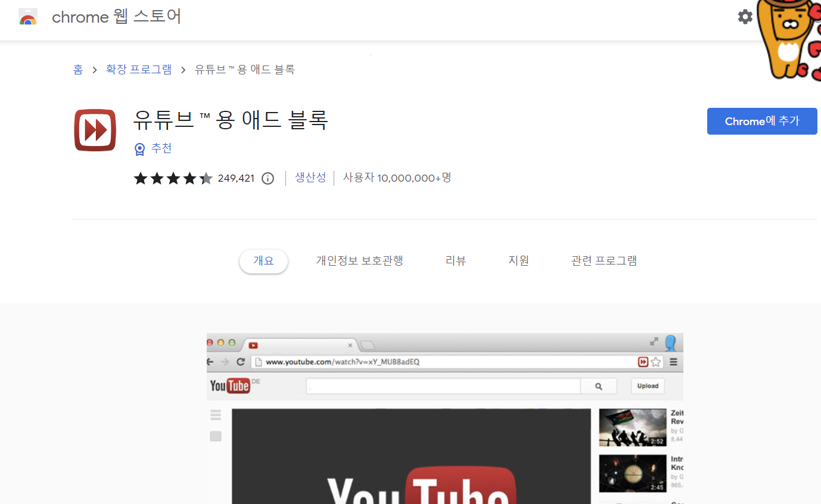Click the '유튜브 ™ 용 애드 블록' breadcrumb text
The image size is (821, 504).
click(x=245, y=70)
